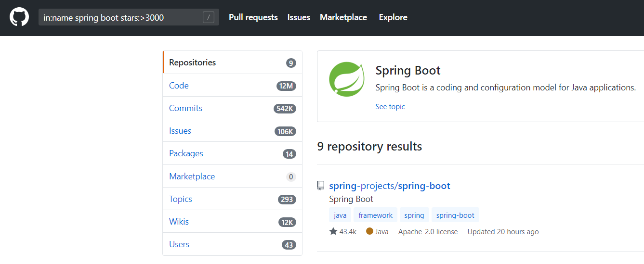This screenshot has height=264, width=644.
Task: Select the Repositories filter in sidebar
Action: click(x=193, y=63)
